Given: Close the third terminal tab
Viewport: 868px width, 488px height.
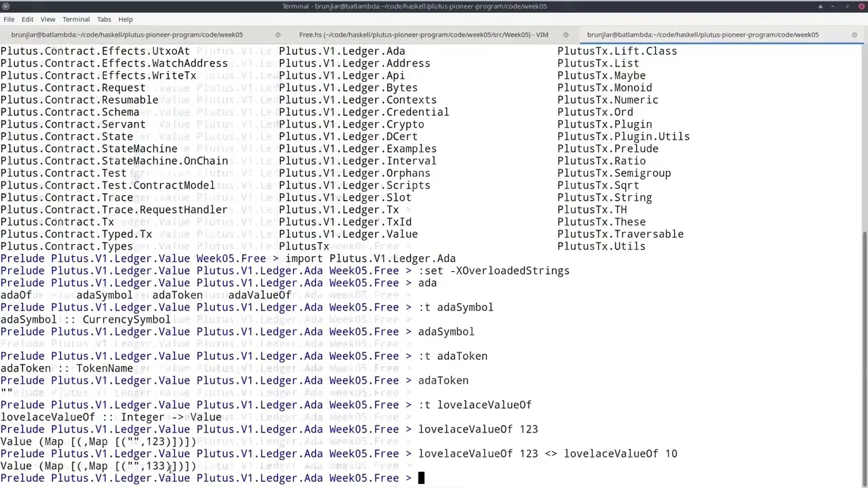Looking at the screenshot, I should pyautogui.click(x=854, y=35).
